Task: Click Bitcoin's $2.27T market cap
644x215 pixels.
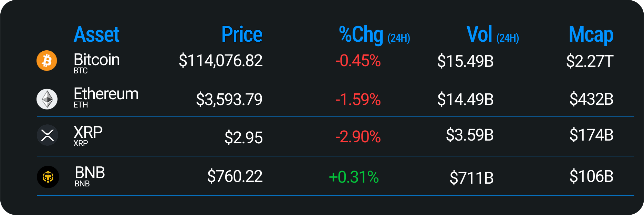Action: (x=590, y=61)
